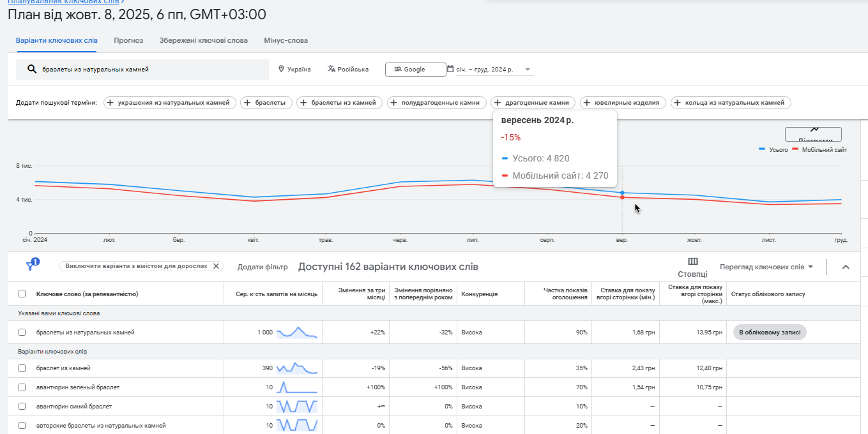The width and height of the screenshot is (868, 434).
Task: Remove the adult content exclusion filter
Action: 216,266
